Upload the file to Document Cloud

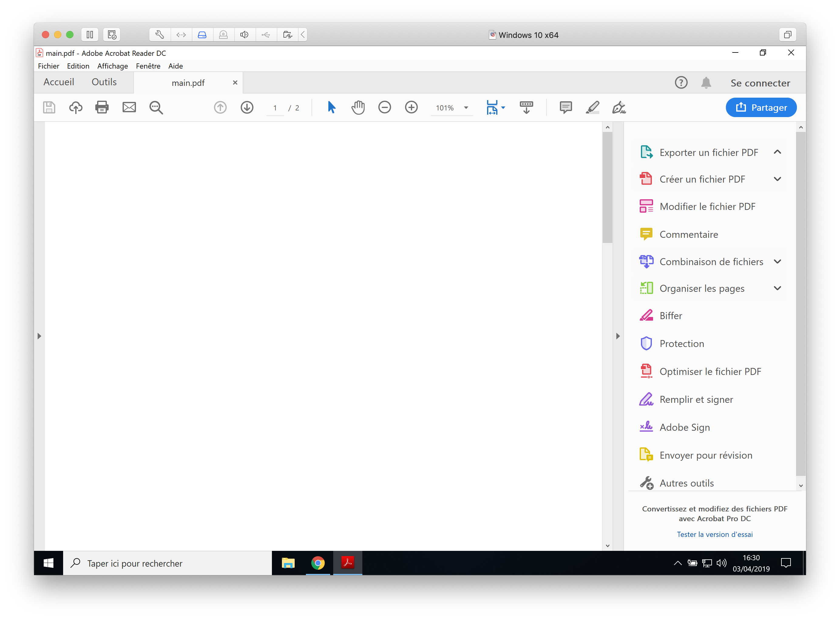click(x=75, y=107)
